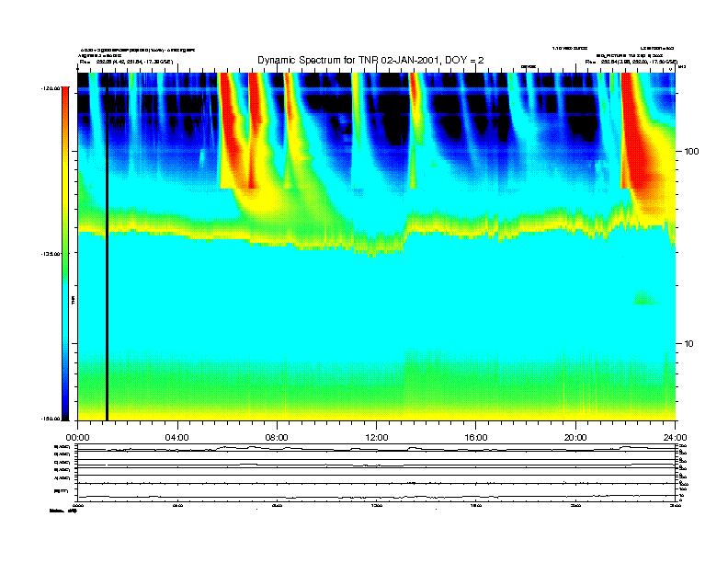Click the -135.00 color scale label
Image resolution: width=728 pixels, height=563 pixels.
[51, 254]
